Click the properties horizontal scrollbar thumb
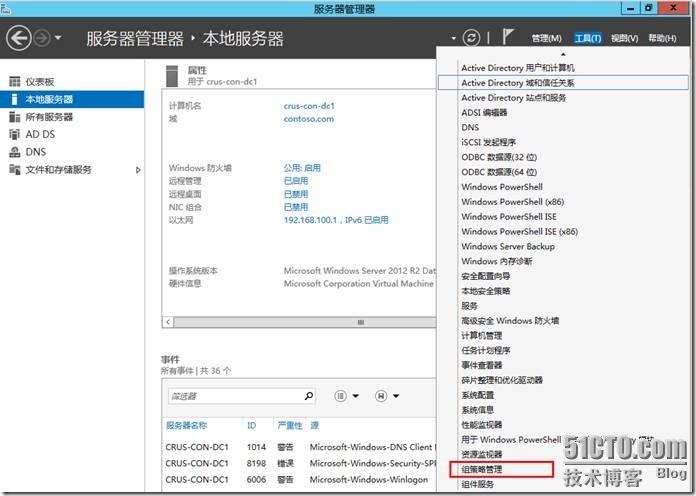696x496 pixels. click(305, 322)
